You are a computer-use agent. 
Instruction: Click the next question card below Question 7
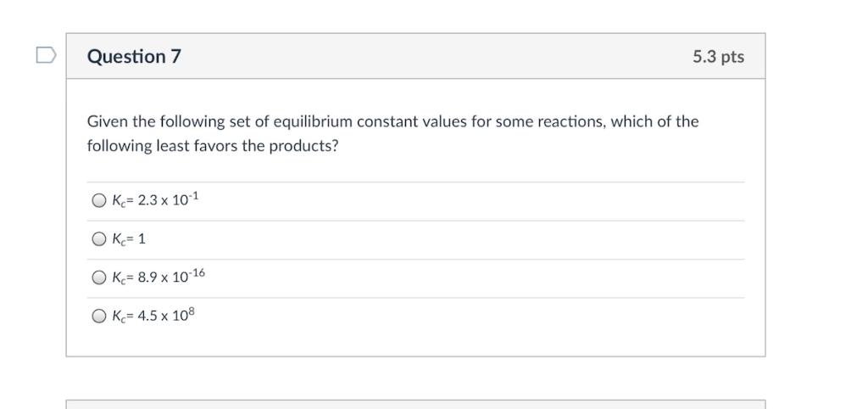(415, 404)
